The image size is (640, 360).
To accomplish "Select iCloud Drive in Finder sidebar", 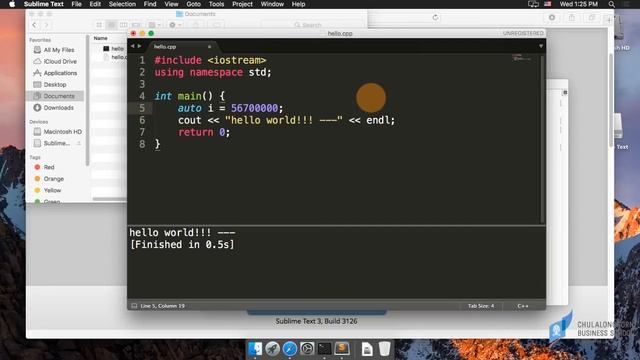I will (x=60, y=61).
